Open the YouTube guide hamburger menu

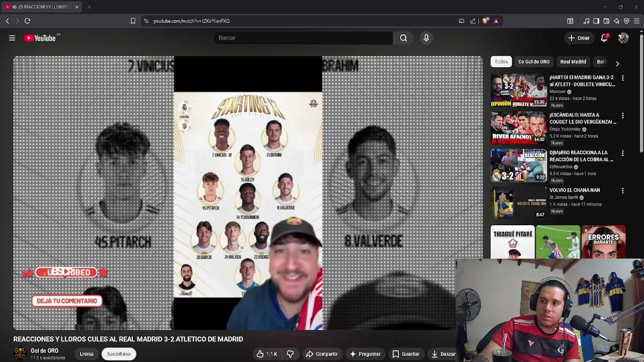point(12,38)
